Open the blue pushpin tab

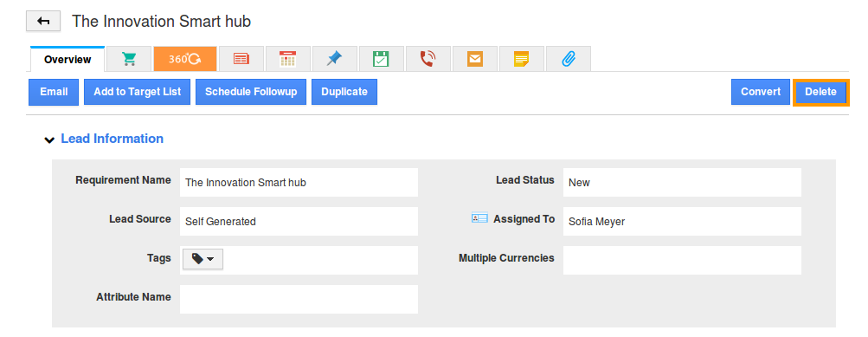coord(334,59)
